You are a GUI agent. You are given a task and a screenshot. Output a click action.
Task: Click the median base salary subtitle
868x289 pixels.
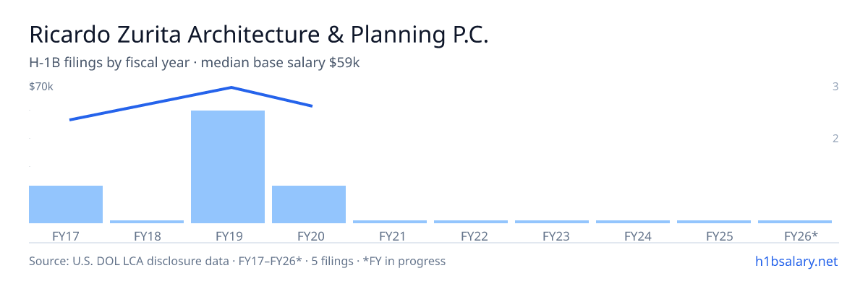281,63
